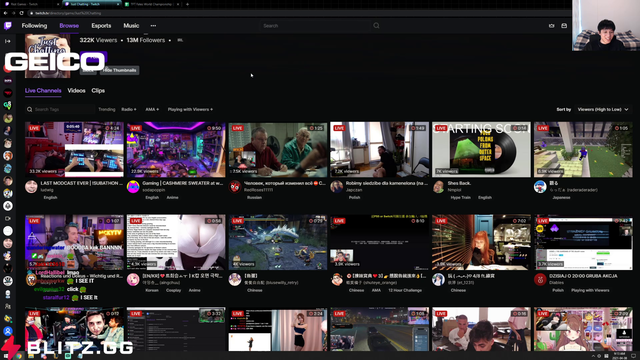Click ludwig channel avatar
This screenshot has height=360, width=640.
pyautogui.click(x=31, y=187)
